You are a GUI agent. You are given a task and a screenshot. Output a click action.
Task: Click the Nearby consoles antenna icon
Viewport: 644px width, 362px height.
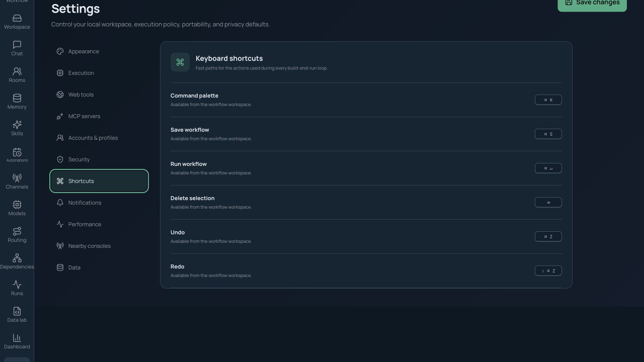pyautogui.click(x=60, y=246)
